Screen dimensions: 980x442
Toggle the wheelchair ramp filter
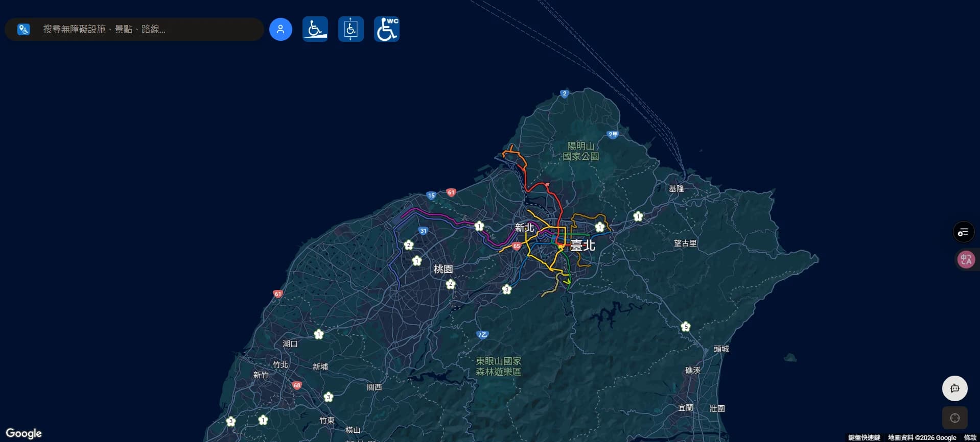pyautogui.click(x=315, y=29)
